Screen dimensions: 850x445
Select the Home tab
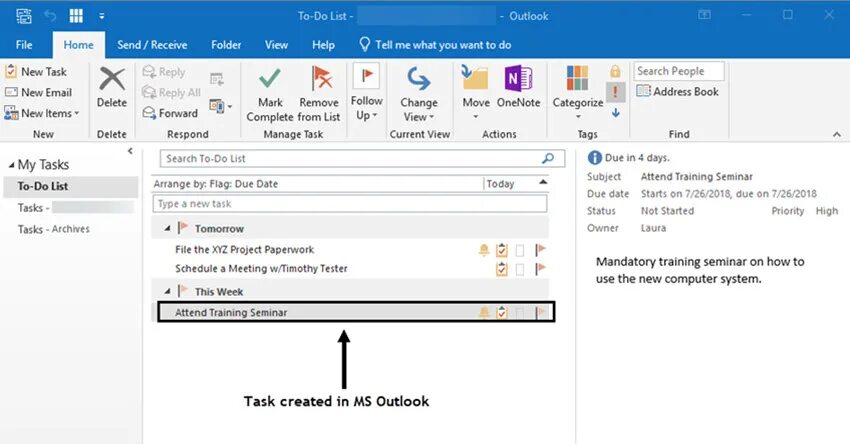[x=79, y=45]
